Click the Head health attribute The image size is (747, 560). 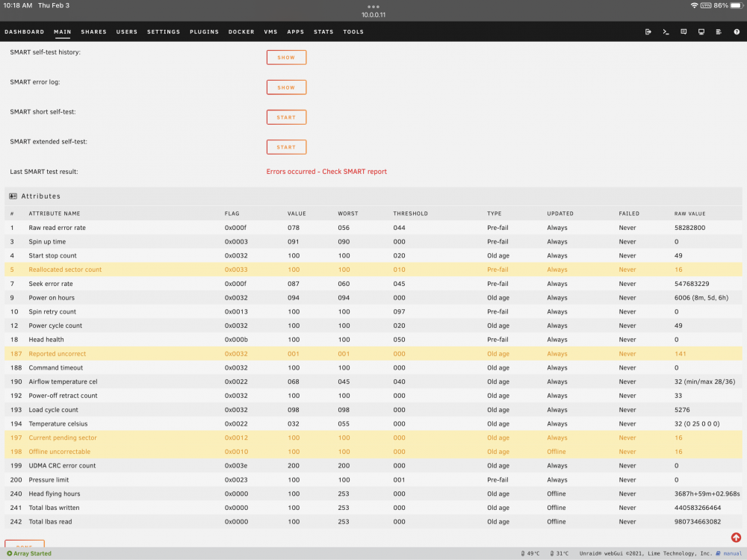point(46,340)
